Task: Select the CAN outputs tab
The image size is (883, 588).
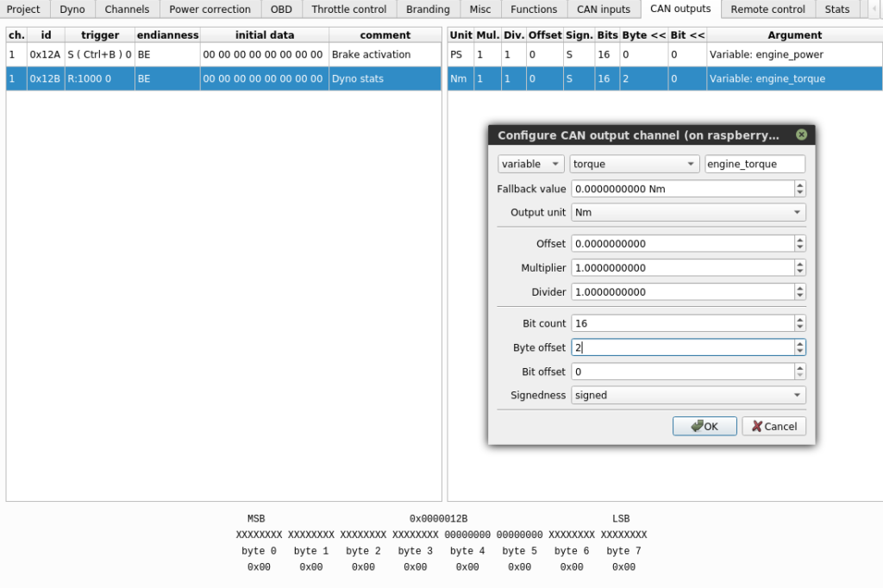Action: click(680, 9)
